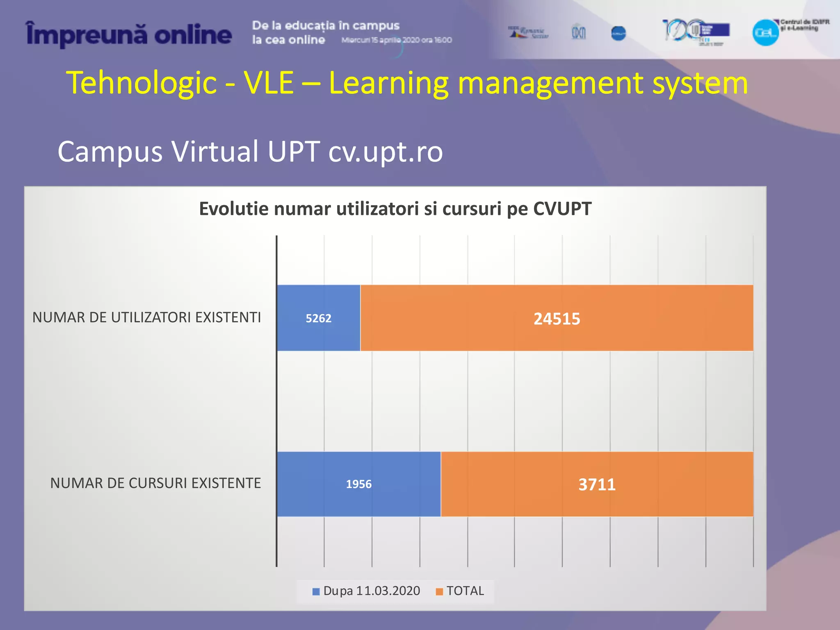
Task: Click the Miercuri 15 aprilie 2020 date text
Action: click(397, 40)
